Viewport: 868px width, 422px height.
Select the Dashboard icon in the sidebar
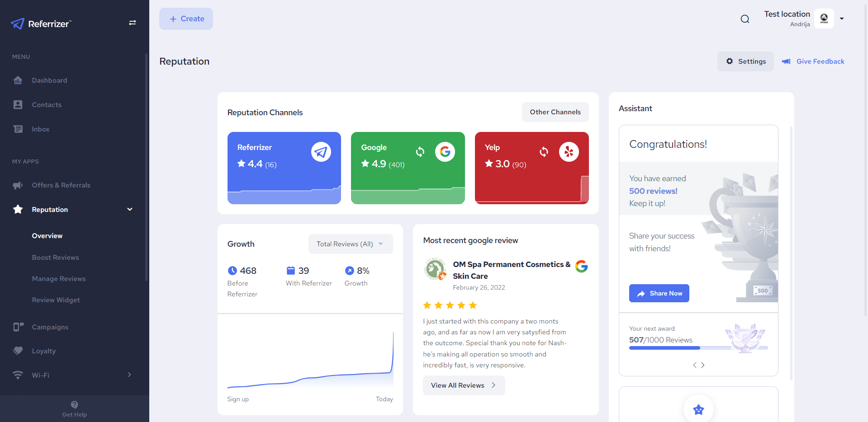[18, 80]
